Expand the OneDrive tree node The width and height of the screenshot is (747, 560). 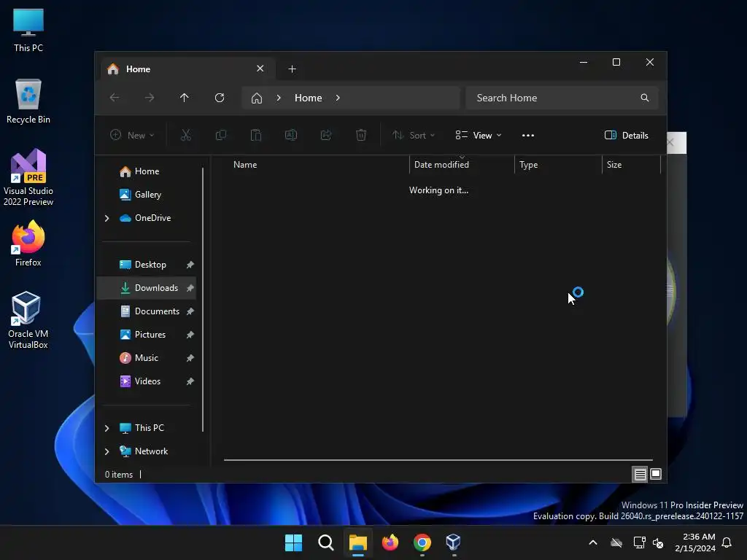point(107,218)
